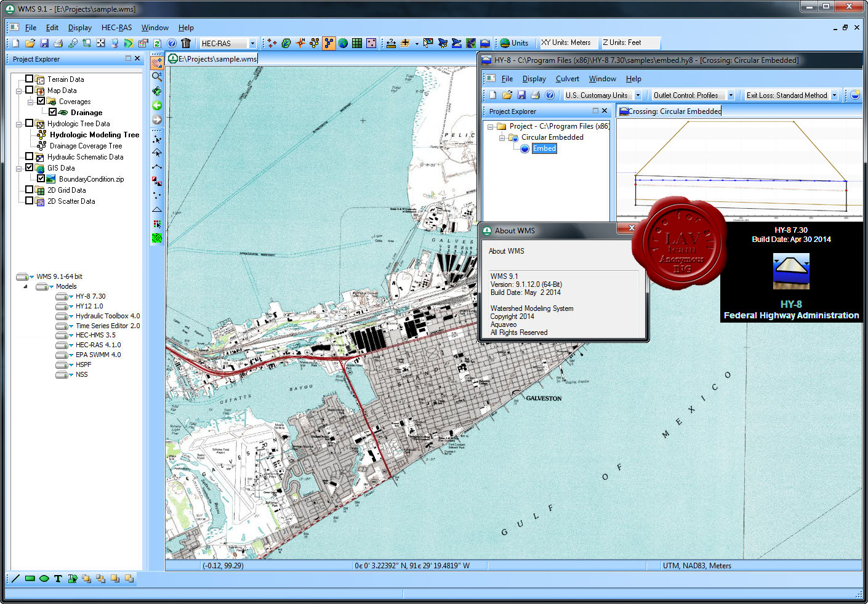Select the highlighted Hydrologic Modeling module icon
868x604 pixels.
tap(329, 43)
